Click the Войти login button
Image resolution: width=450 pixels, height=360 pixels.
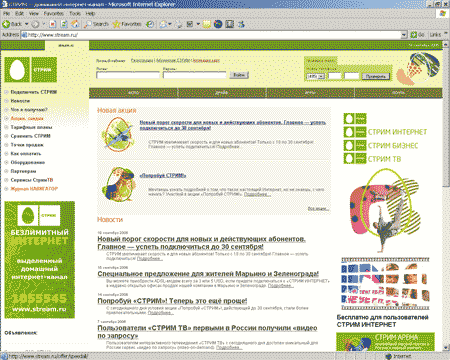coord(239,75)
